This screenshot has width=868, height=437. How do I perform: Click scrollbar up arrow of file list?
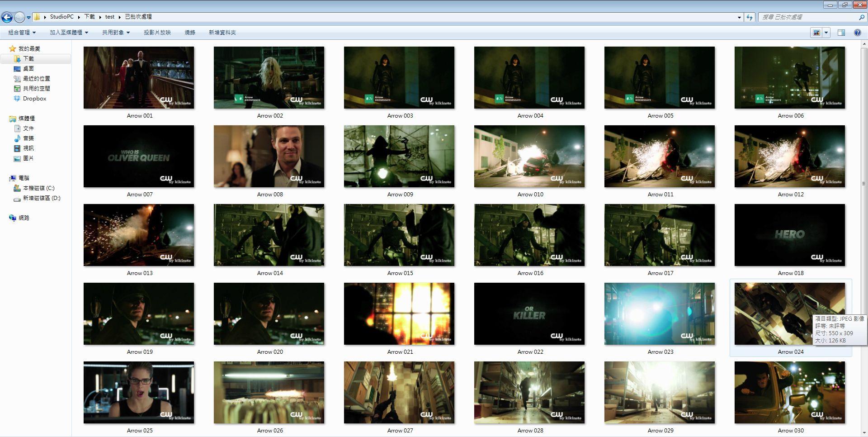coord(864,43)
